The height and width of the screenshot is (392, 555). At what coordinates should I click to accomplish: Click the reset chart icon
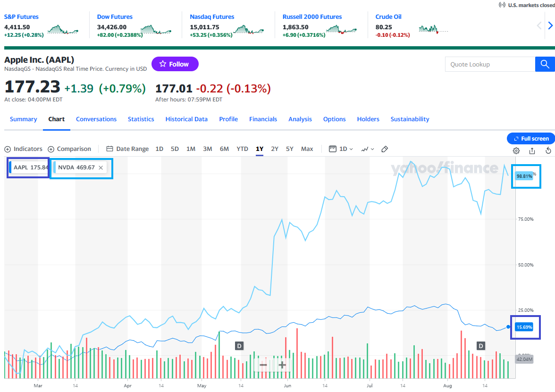(548, 151)
